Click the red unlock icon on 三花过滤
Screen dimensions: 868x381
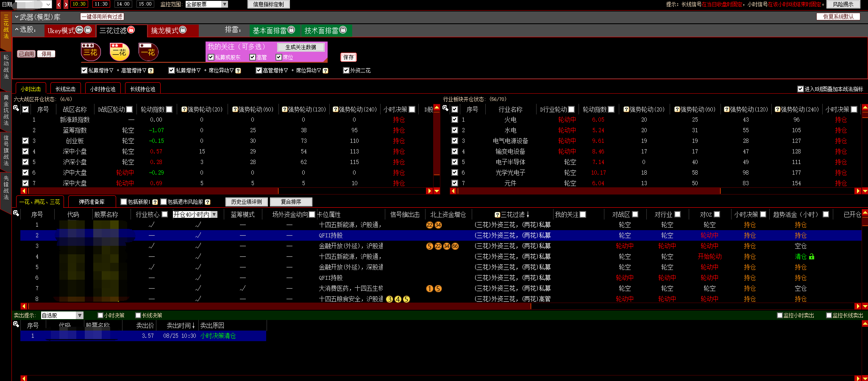click(x=131, y=30)
